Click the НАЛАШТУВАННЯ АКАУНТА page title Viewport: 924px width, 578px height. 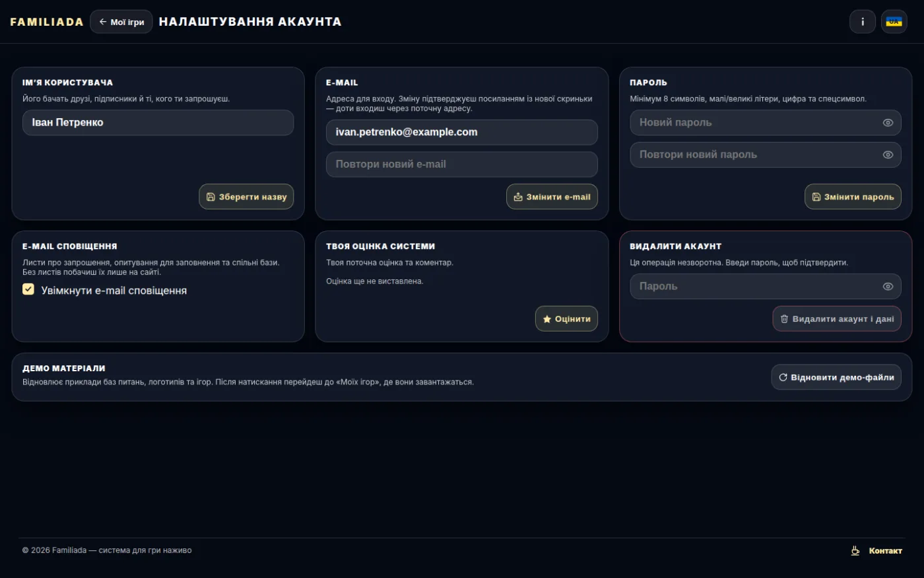(250, 22)
